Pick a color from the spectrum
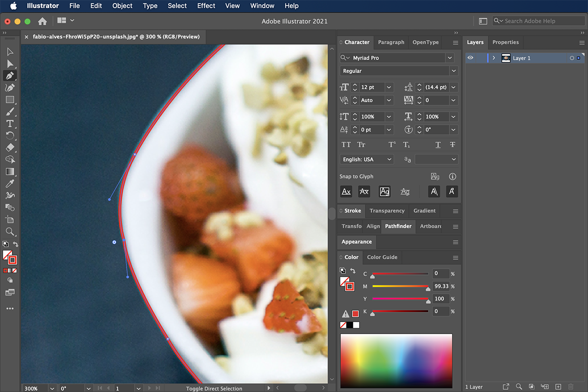 (396, 361)
